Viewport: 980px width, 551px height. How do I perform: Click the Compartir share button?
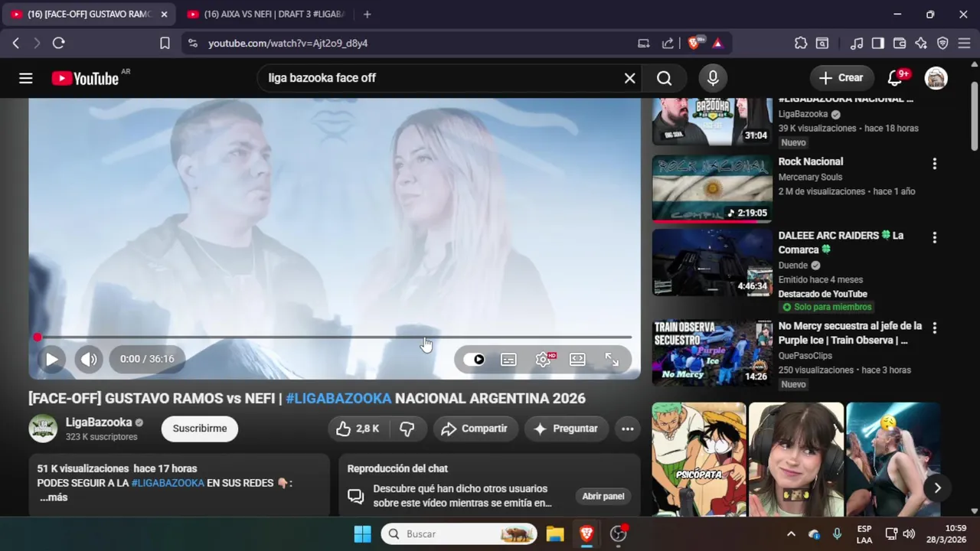point(475,429)
